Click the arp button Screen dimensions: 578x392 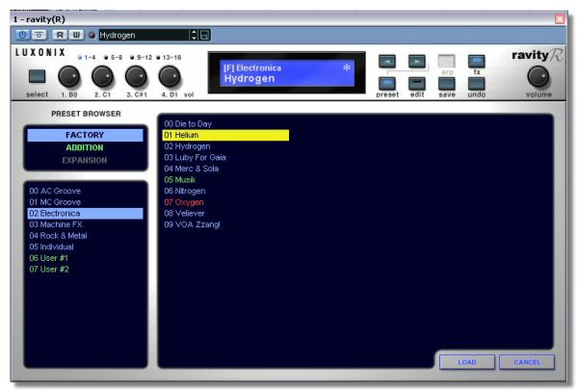[x=447, y=61]
